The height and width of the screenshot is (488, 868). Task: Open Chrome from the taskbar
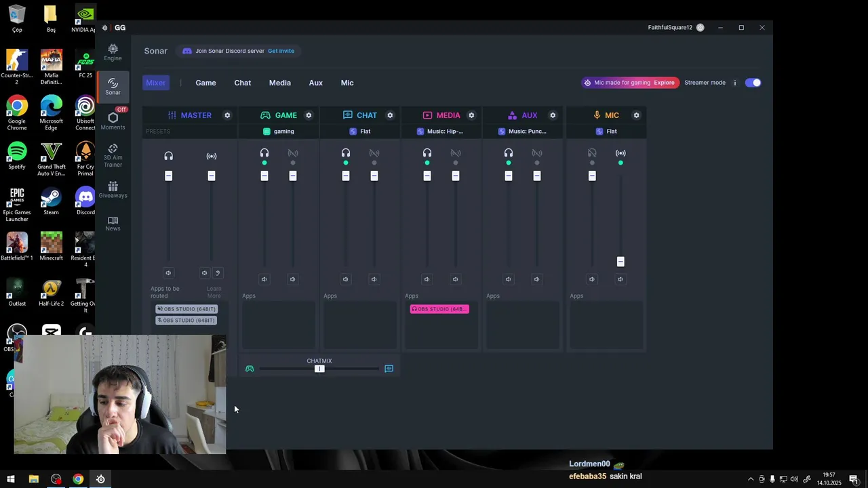tap(78, 479)
